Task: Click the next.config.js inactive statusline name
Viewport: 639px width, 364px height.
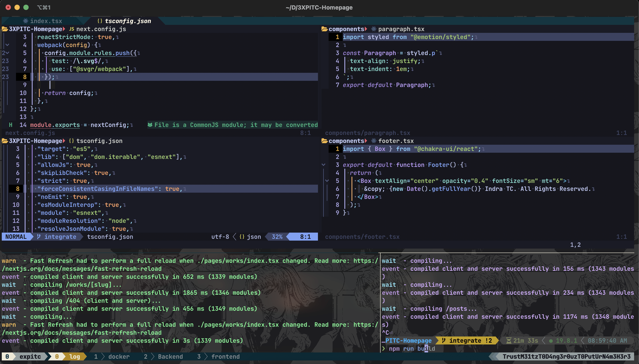Action: pos(30,133)
